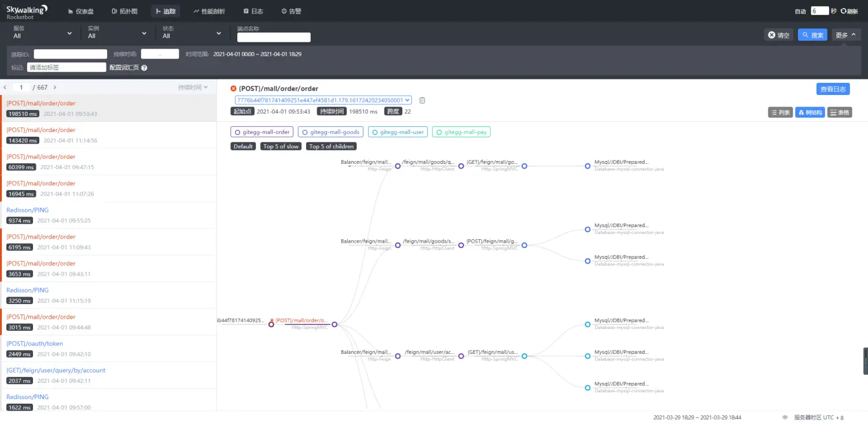868x424 pixels.
Task: Select the {POST}/oauth/token trace
Action: pos(108,348)
